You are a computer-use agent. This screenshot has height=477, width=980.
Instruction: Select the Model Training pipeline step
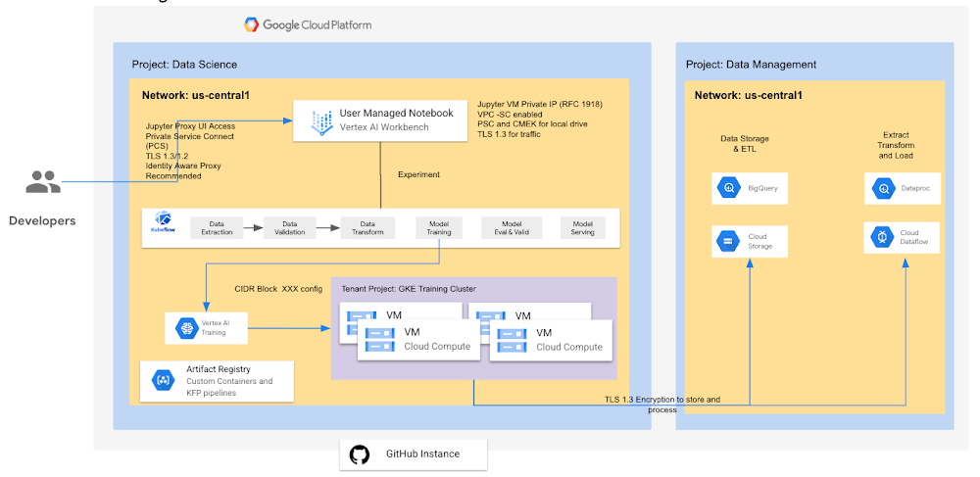click(439, 228)
